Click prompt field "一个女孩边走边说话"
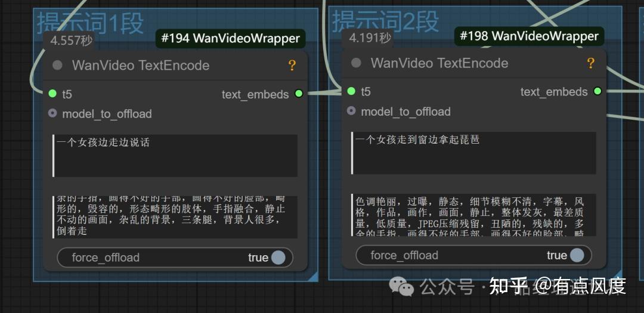Image resolution: width=644 pixels, height=313 pixels. [175, 156]
